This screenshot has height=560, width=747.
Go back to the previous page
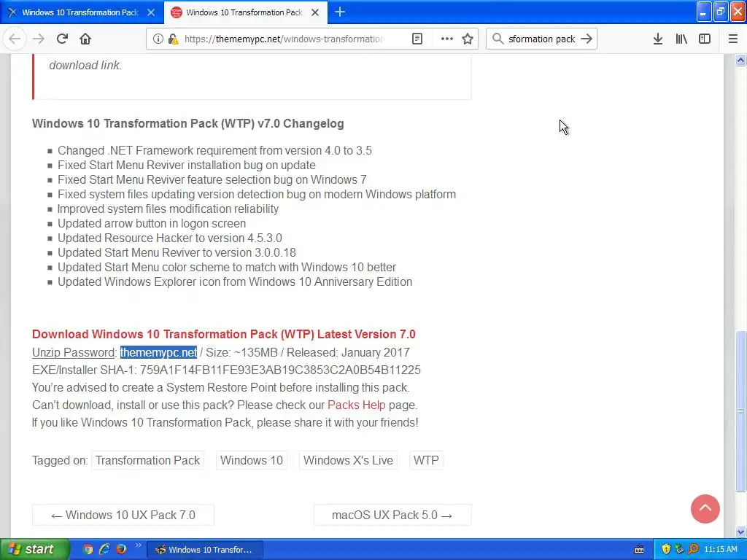click(15, 39)
